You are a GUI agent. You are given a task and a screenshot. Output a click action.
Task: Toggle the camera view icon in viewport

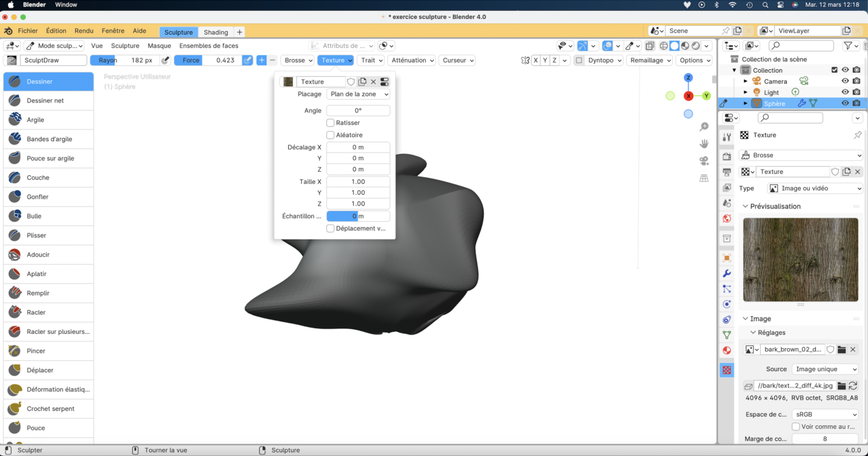coord(704,161)
